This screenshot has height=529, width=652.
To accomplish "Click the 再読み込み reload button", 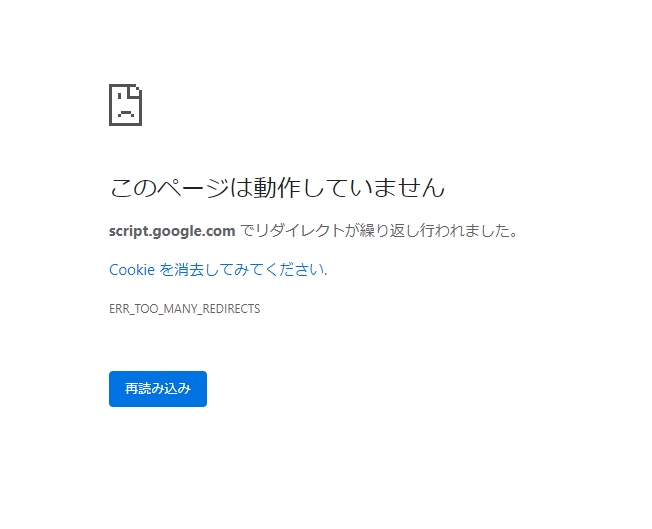I will 158,389.
